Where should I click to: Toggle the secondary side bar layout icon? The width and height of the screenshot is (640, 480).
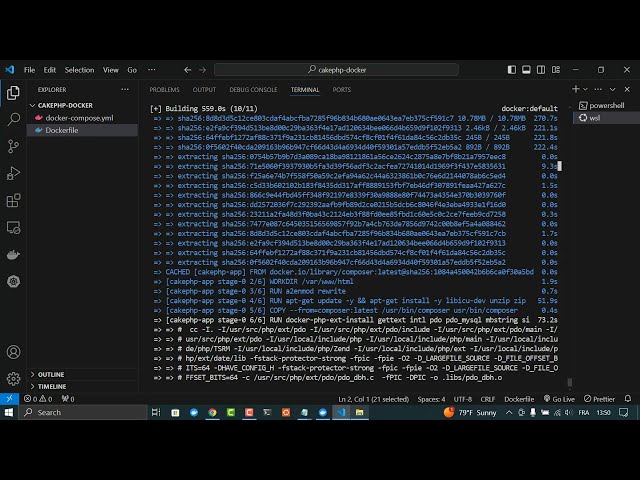coord(541,70)
